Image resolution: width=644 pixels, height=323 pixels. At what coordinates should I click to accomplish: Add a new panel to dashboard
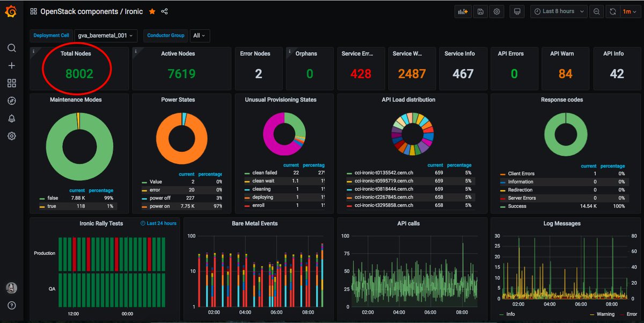pyautogui.click(x=463, y=11)
